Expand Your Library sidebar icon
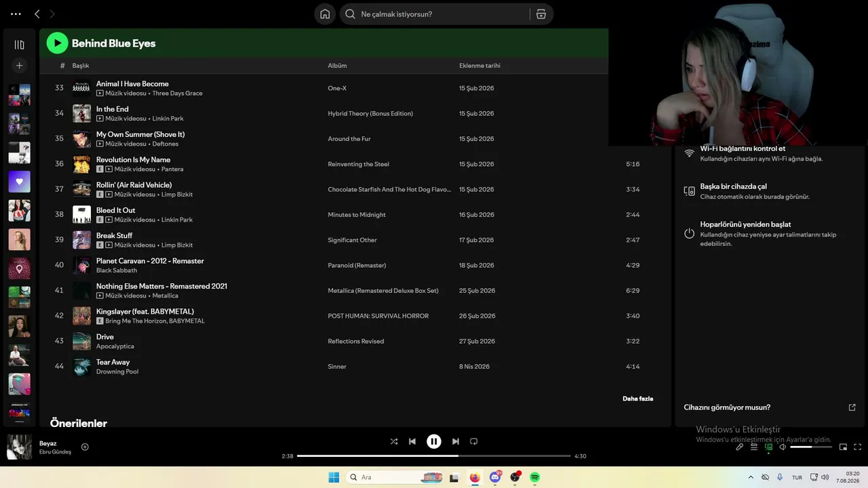 19,45
